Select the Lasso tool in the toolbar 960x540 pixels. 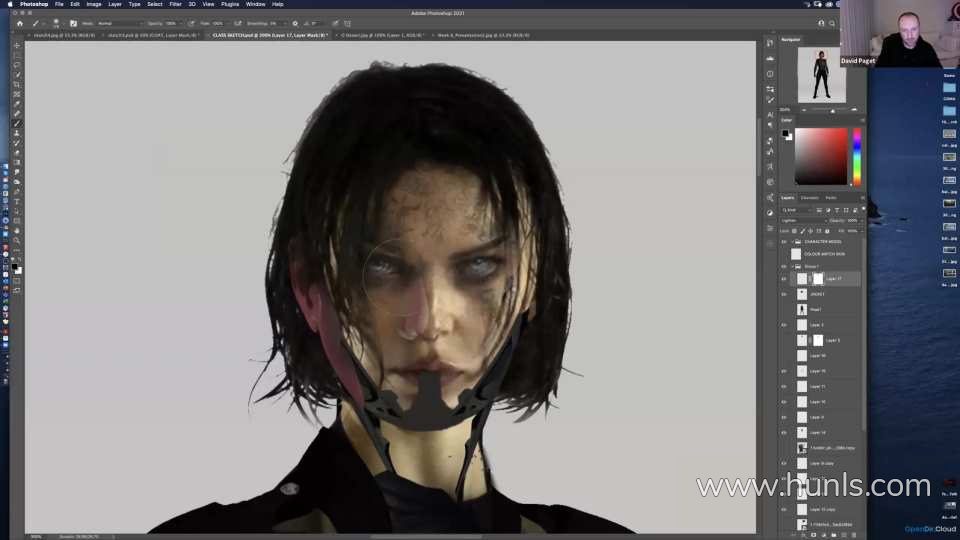(x=17, y=65)
